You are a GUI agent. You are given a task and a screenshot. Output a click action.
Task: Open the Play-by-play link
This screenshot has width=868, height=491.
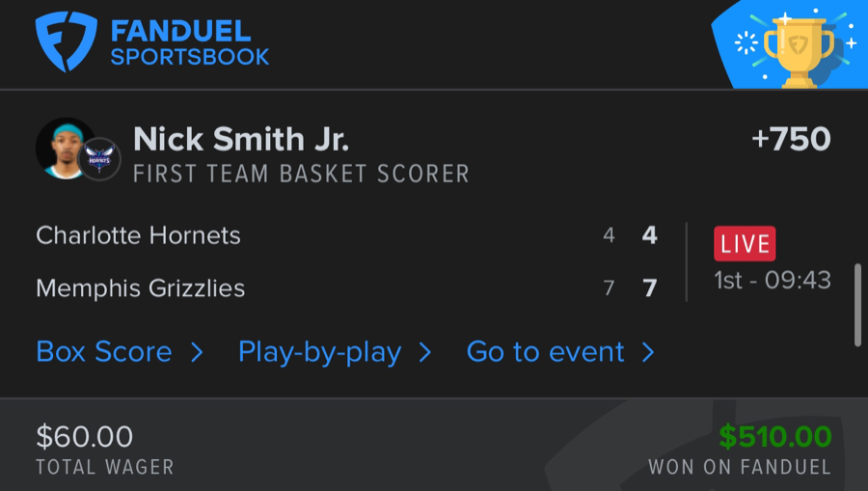coord(319,352)
